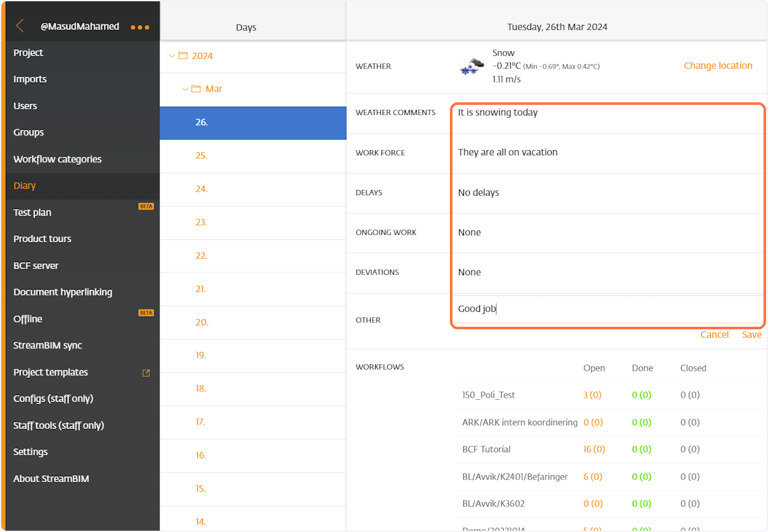
Task: Select day 19. in the list
Action: coord(253,356)
